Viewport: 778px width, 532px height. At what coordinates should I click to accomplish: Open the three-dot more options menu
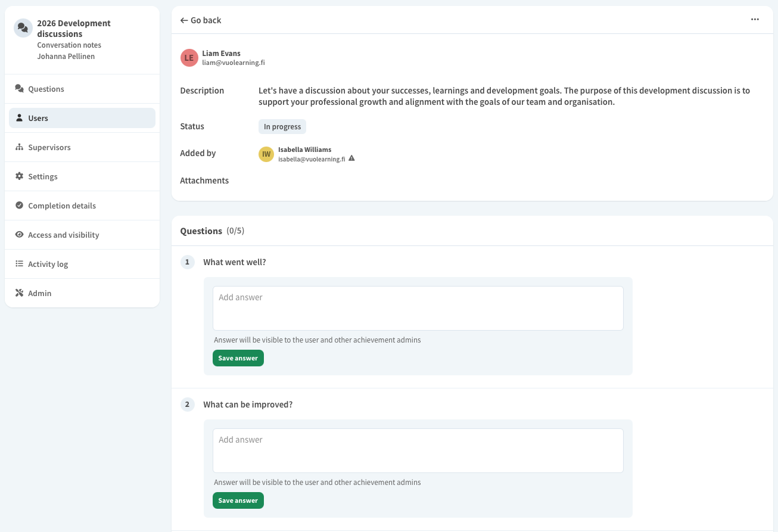pyautogui.click(x=755, y=20)
